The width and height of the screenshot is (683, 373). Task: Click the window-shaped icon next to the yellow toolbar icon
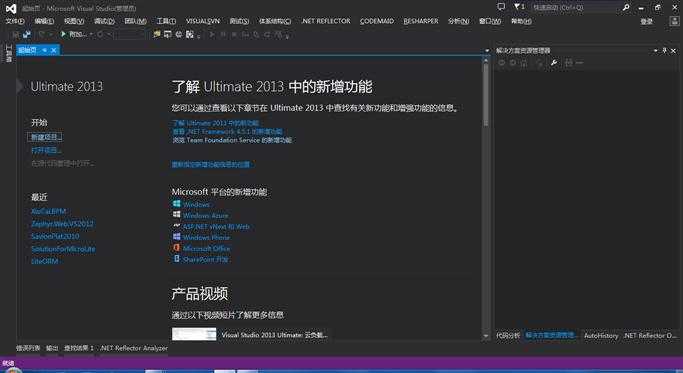(x=168, y=34)
